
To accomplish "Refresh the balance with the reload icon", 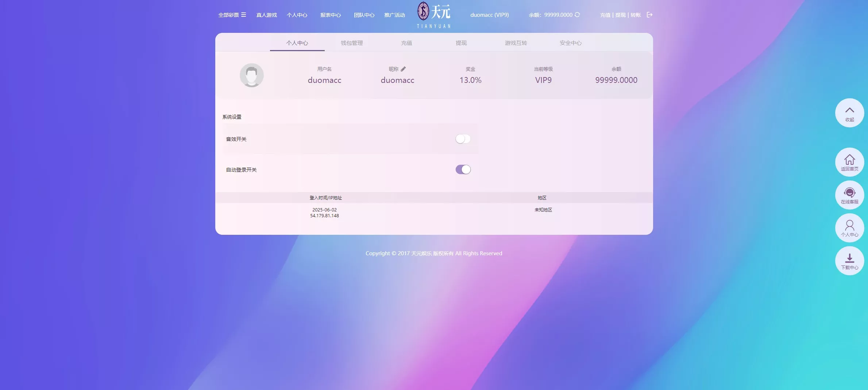I will [577, 15].
